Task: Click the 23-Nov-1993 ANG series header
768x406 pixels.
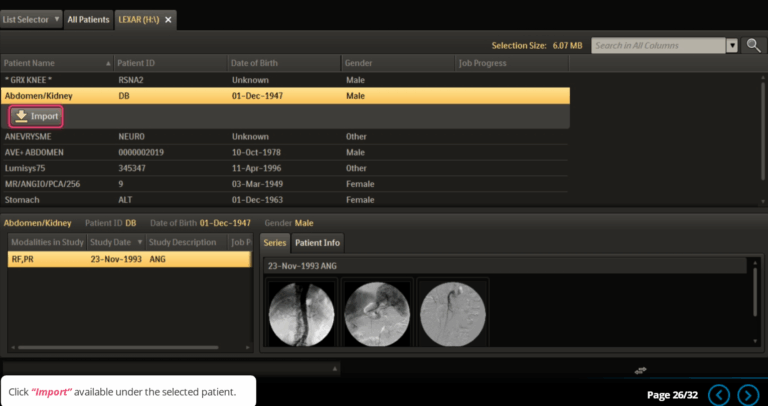Action: [504, 266]
